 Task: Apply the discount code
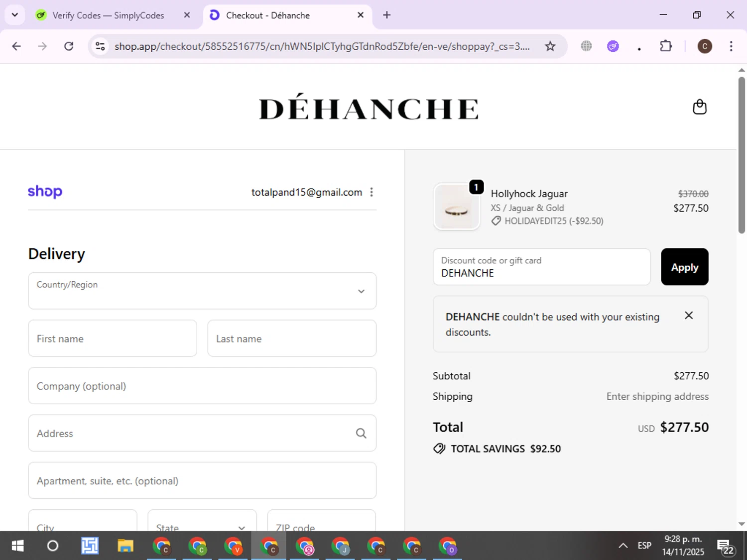[x=684, y=267]
